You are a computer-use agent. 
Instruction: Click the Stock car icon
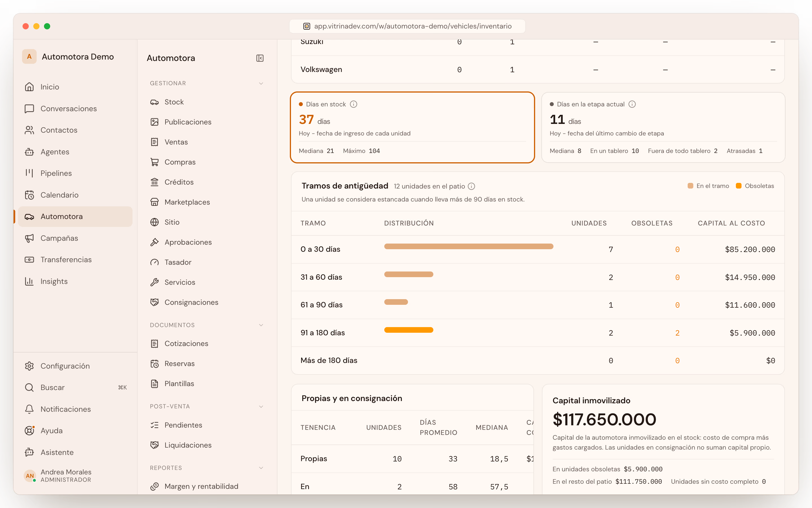(x=154, y=102)
